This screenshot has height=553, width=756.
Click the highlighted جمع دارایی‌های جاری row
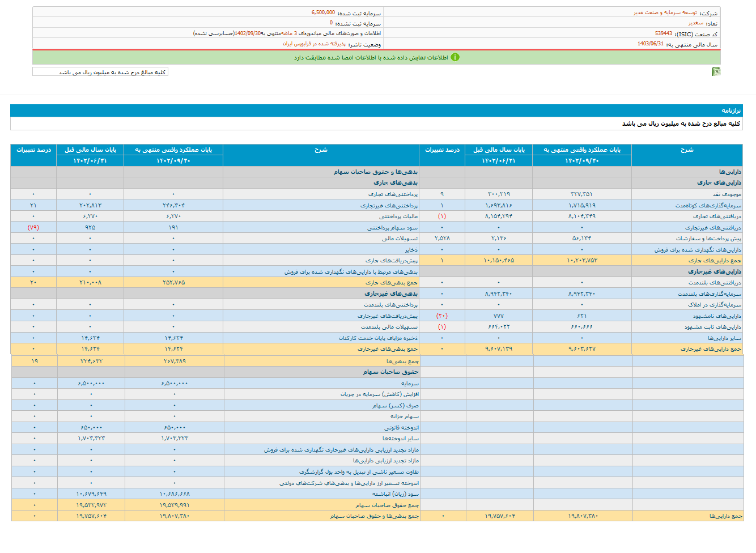(714, 261)
